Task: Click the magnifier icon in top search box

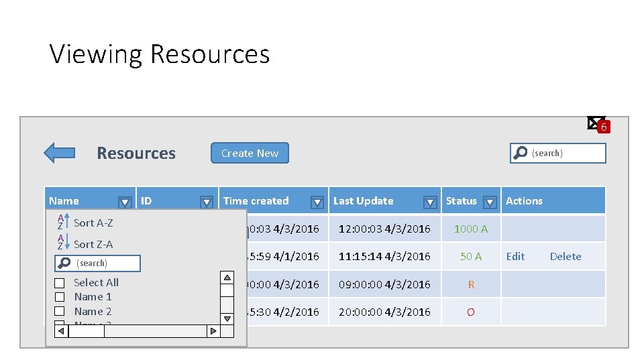Action: 520,153
